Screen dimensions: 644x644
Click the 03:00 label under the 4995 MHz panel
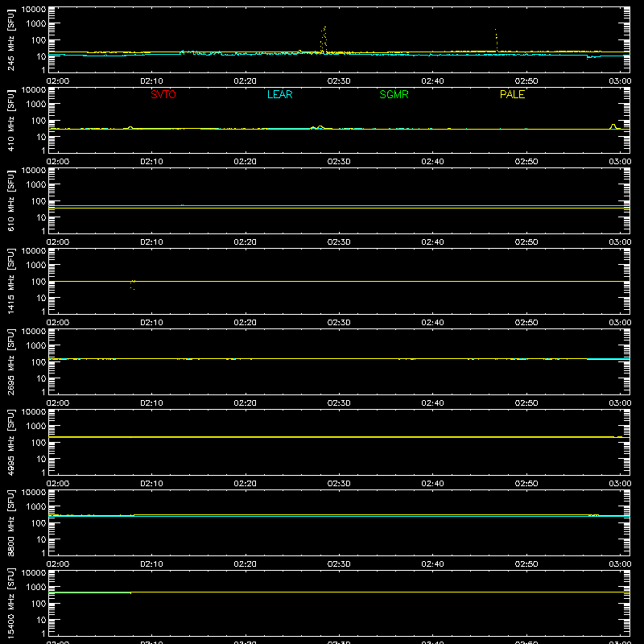(x=620, y=484)
